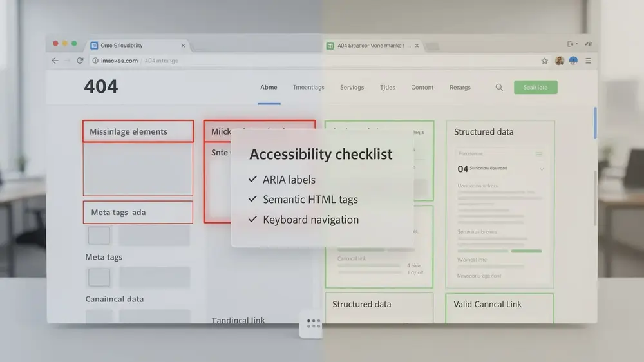Open the user profile avatar
Viewport: 644px width, 362px height.
coord(560,61)
